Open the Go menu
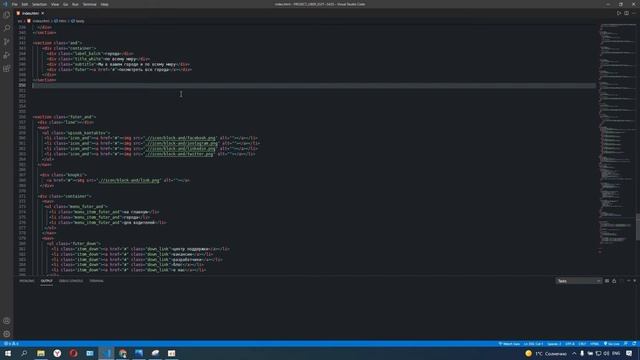Image resolution: width=640 pixels, height=360 pixels. click(x=65, y=4)
